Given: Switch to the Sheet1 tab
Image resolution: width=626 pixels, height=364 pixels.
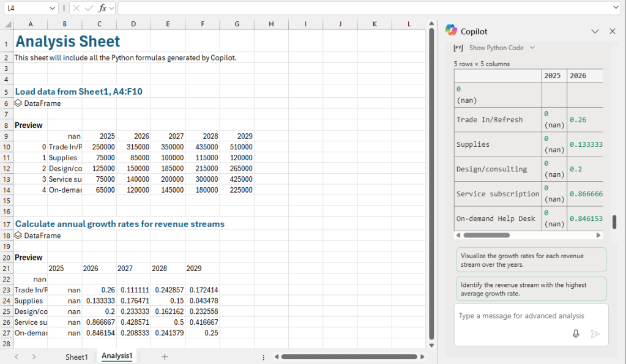Looking at the screenshot, I should [76, 357].
